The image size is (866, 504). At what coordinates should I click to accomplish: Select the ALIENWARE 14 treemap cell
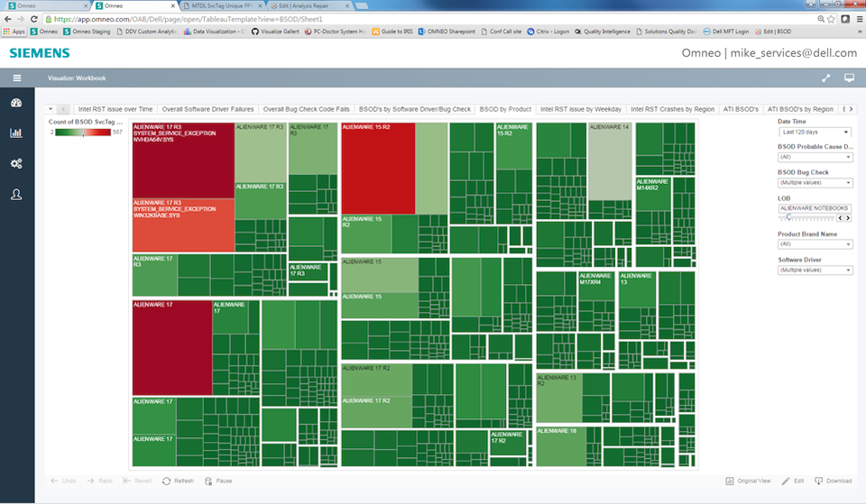[610, 161]
